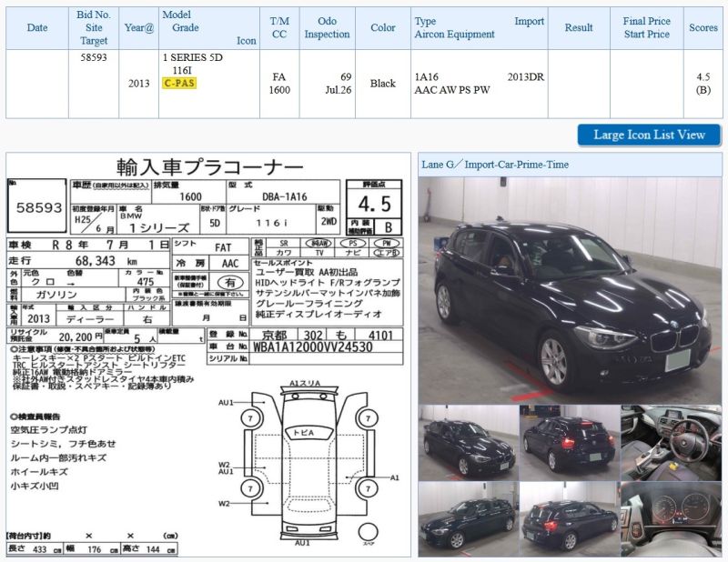Click the front-right tire circle marked 7
This screenshot has height=562, width=728.
369,418
